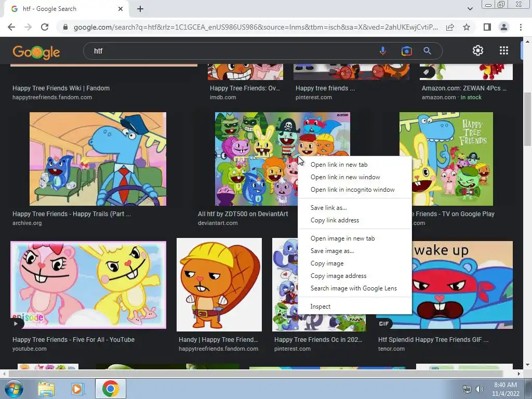Open the wake up GIF thumbnail
The image size is (532, 399).
click(462, 285)
